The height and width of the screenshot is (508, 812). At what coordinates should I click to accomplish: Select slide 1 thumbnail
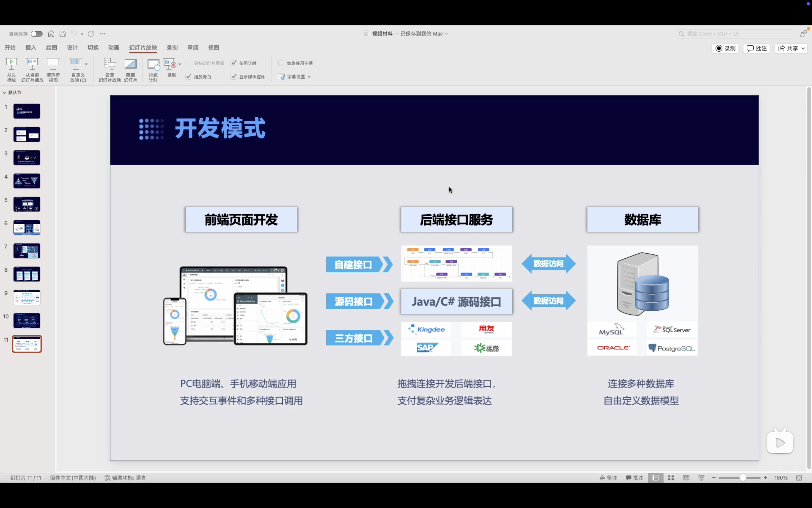27,111
